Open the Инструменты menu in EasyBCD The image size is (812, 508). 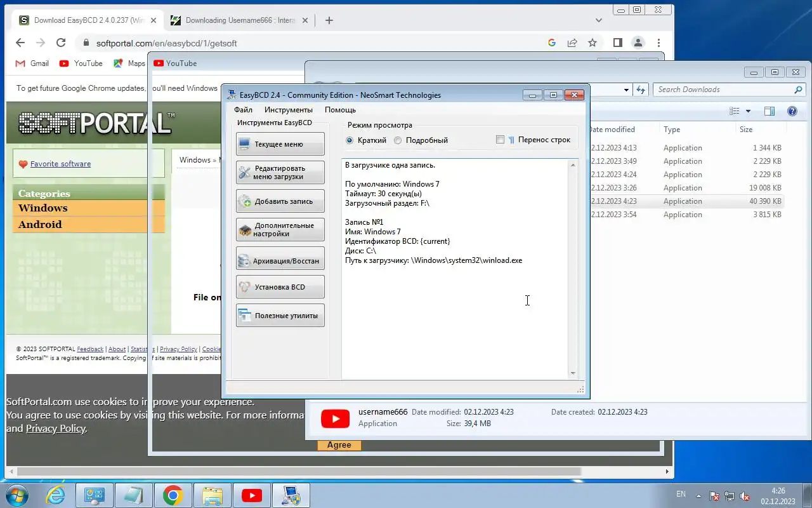[289, 110]
